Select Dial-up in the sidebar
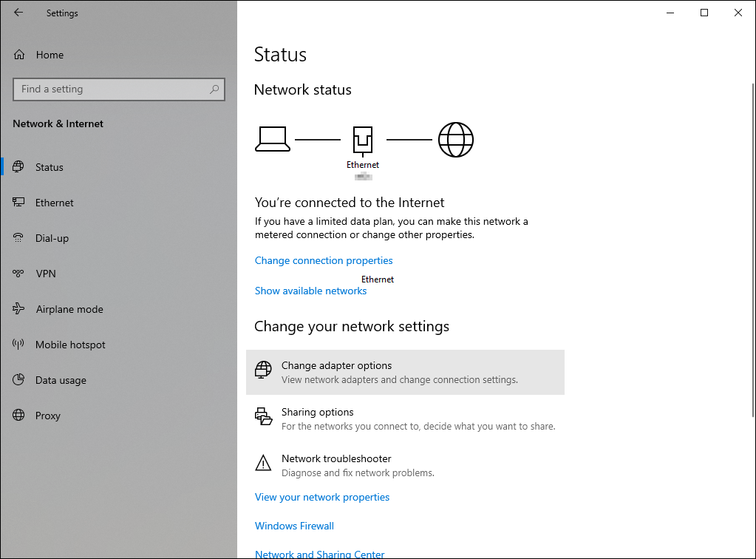Screen dimensions: 756x559 click(52, 238)
